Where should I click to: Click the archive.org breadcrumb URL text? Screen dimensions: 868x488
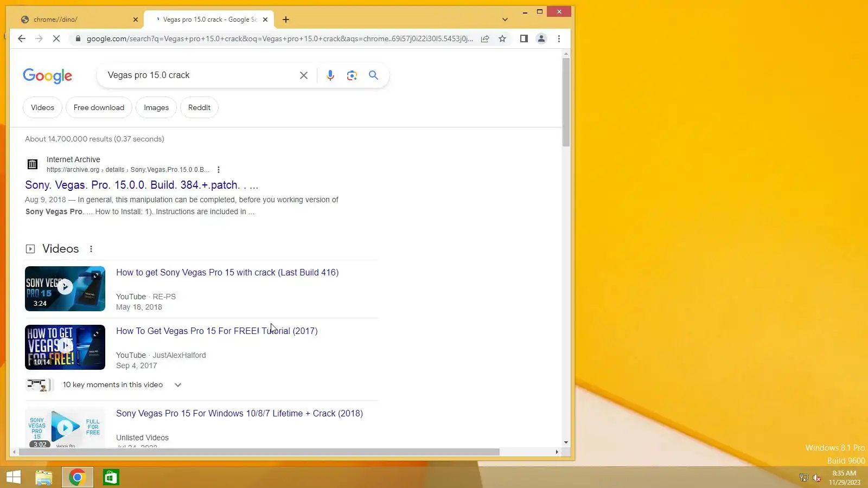coord(128,170)
